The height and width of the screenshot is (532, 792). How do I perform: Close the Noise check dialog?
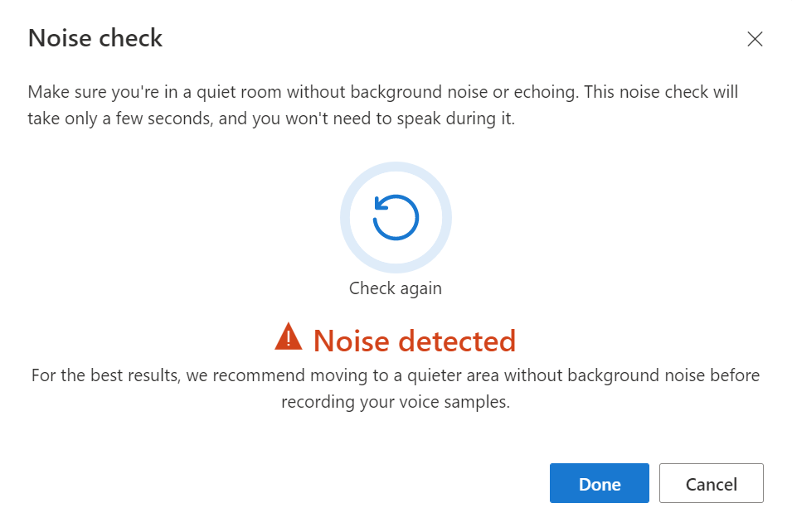755,39
